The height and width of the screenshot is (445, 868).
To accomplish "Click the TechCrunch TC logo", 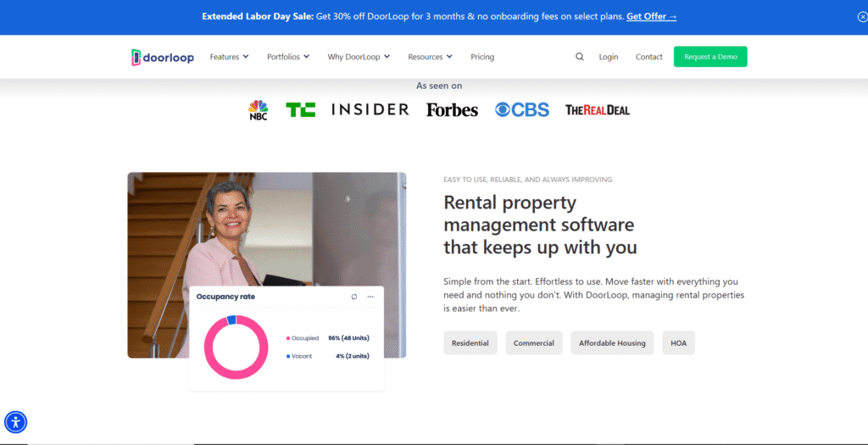I will coord(300,109).
